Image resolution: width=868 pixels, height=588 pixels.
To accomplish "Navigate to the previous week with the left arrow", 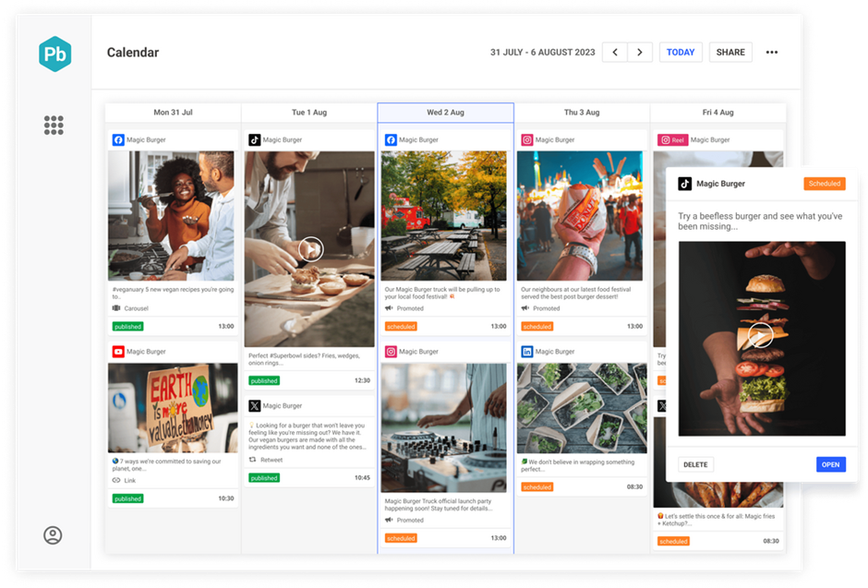I will 614,52.
